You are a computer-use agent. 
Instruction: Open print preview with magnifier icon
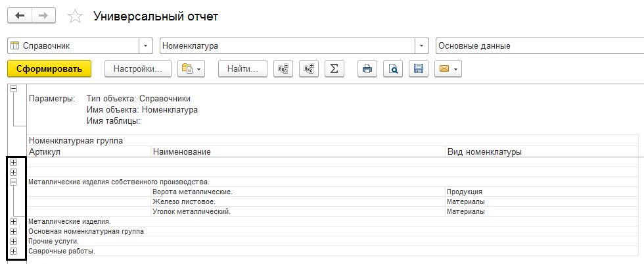click(392, 68)
